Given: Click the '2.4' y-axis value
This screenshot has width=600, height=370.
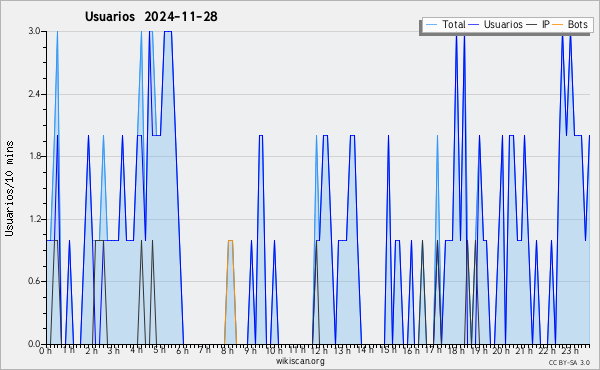Looking at the screenshot, I should (34, 94).
